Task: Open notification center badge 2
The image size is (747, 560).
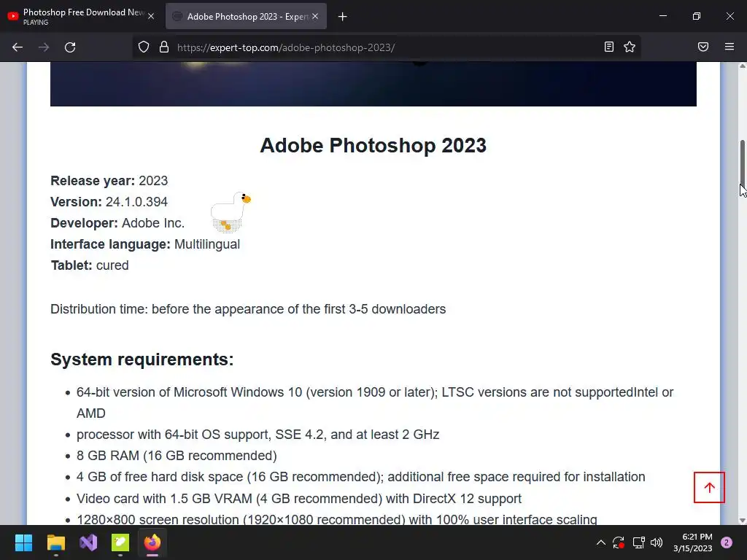Action: pyautogui.click(x=727, y=542)
